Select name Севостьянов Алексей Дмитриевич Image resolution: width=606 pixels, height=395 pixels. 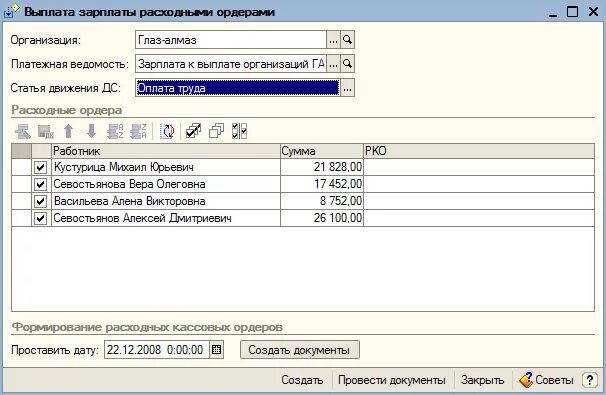tap(143, 218)
